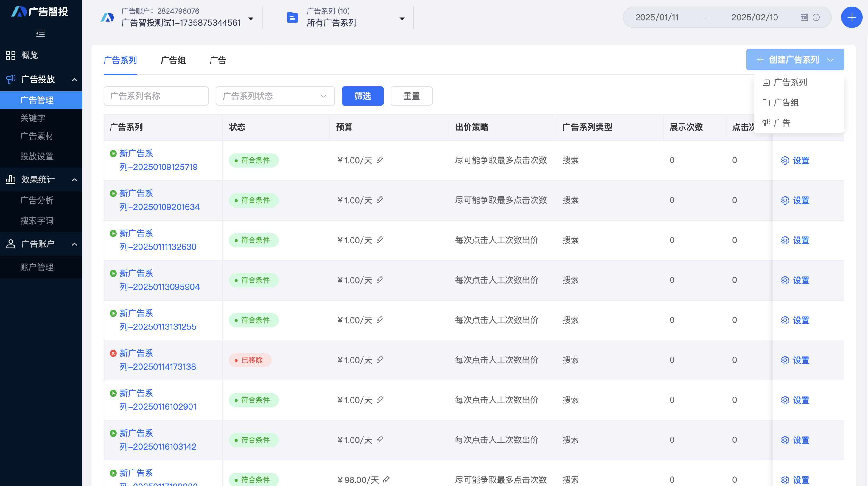Click the play status toggle on 列-20250116102901

[x=113, y=393]
